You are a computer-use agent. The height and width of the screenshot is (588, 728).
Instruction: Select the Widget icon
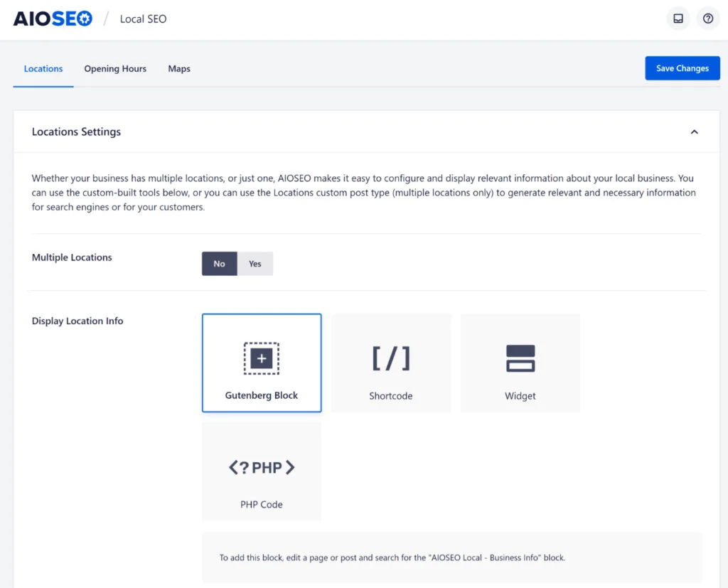tap(520, 358)
